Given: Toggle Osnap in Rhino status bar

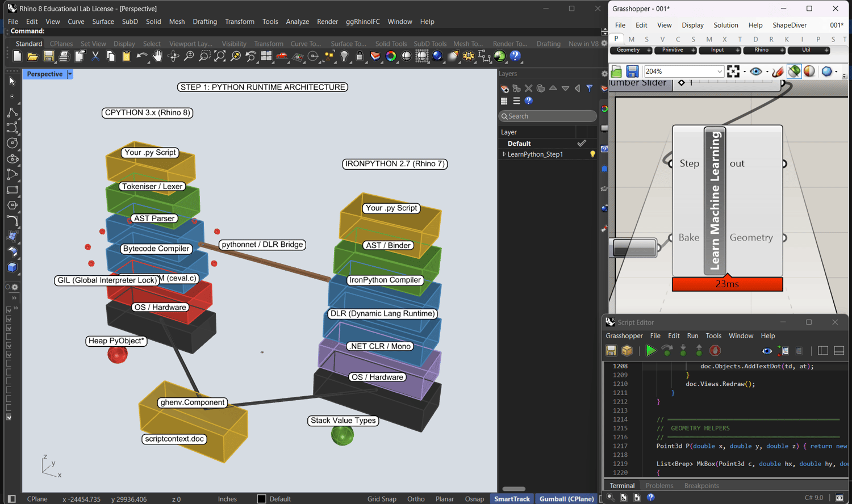Looking at the screenshot, I should 474,499.
